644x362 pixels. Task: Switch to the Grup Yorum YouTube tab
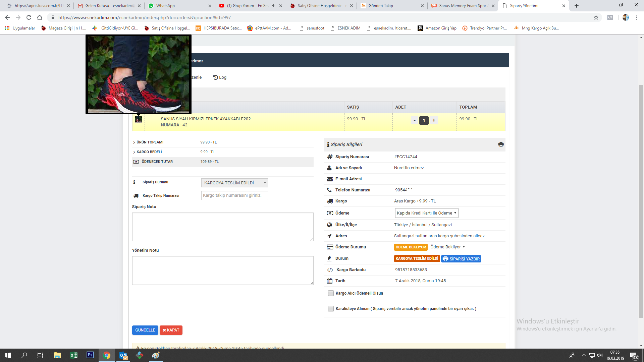(x=251, y=6)
